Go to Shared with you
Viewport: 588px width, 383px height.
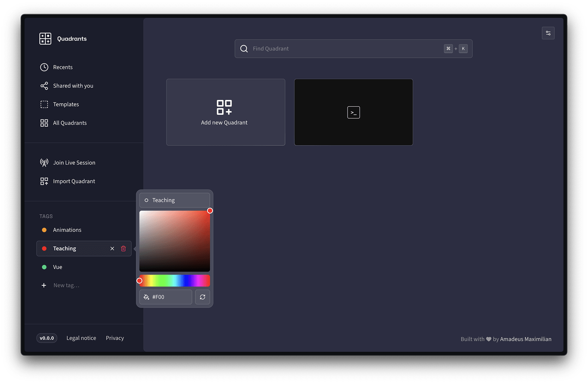click(x=73, y=86)
